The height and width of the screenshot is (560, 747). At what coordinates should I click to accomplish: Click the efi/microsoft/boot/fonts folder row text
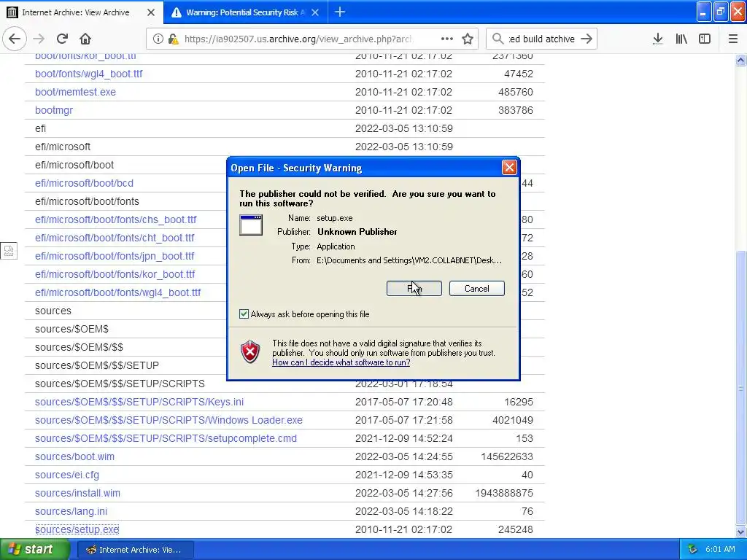point(88,201)
